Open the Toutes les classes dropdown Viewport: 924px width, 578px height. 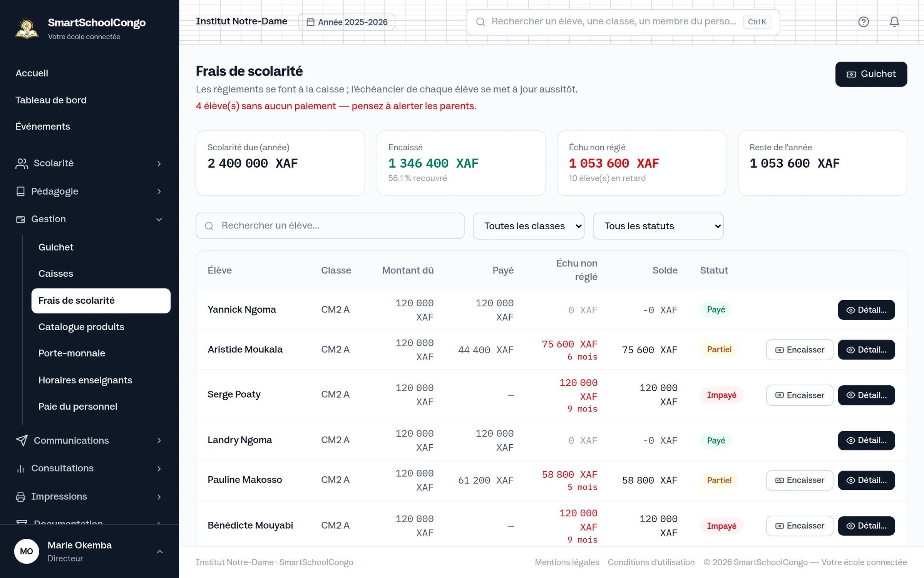point(529,226)
